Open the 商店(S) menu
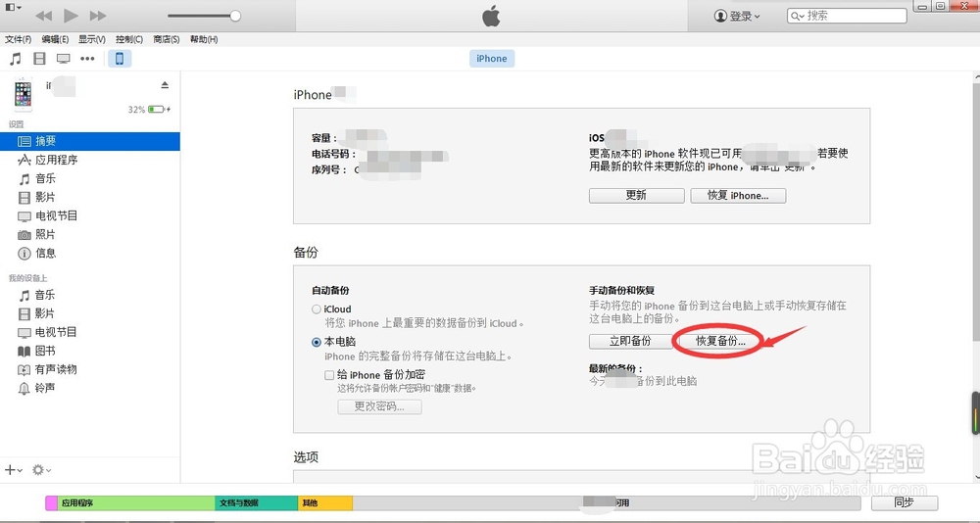 click(x=167, y=39)
